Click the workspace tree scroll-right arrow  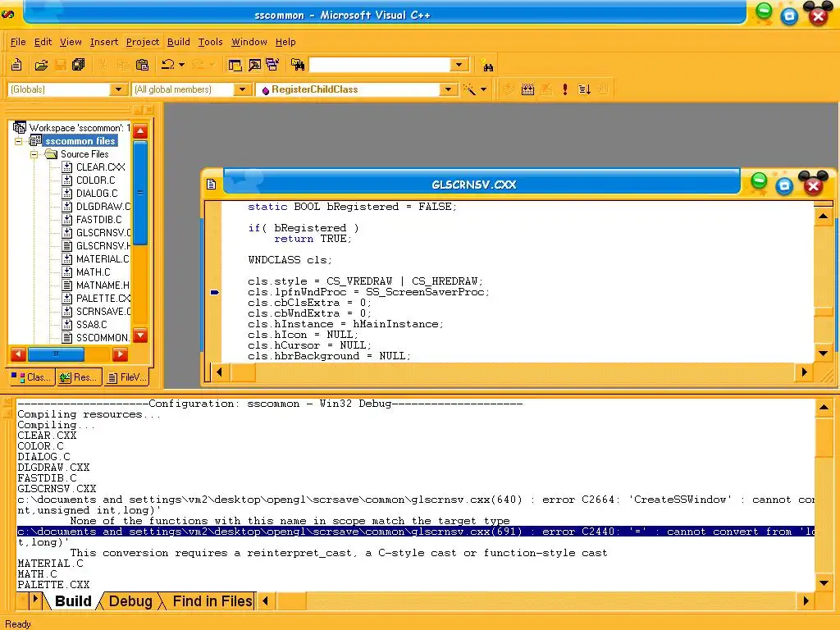pyautogui.click(x=120, y=354)
